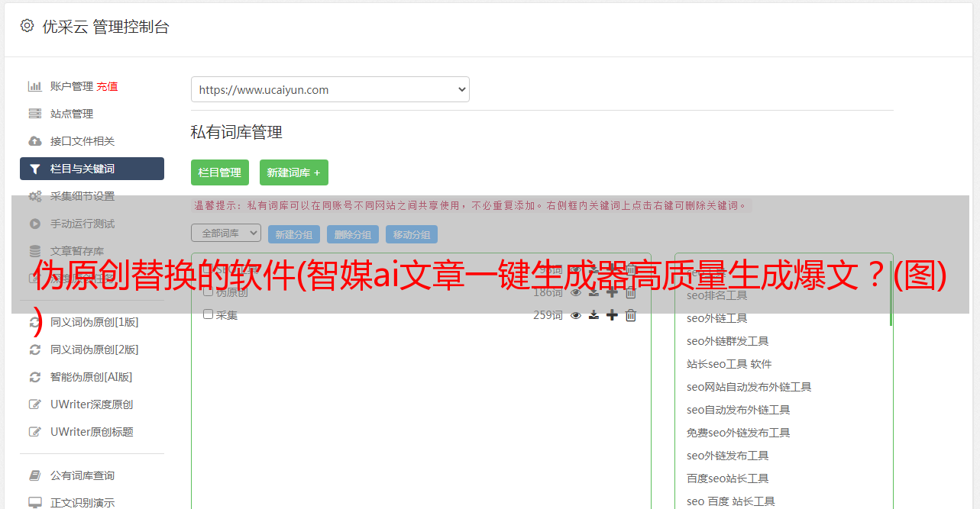Select keyword seo自动发布外链工具
Image resolution: width=980 pixels, height=509 pixels.
pyautogui.click(x=739, y=410)
